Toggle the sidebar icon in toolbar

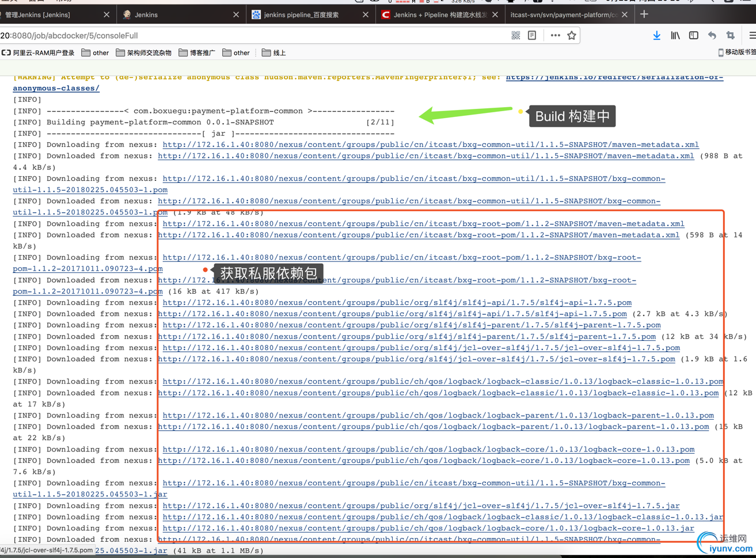point(694,35)
